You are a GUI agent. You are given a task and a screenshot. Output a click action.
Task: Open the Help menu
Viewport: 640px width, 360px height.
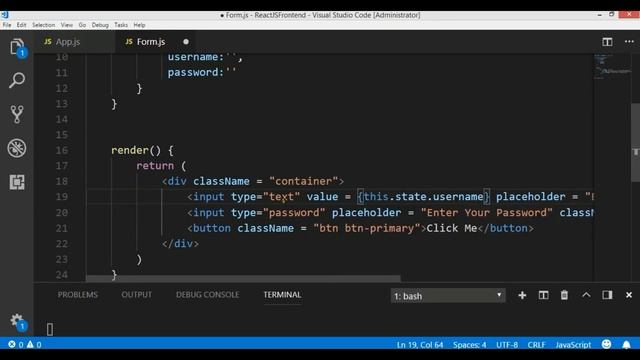[x=139, y=25]
